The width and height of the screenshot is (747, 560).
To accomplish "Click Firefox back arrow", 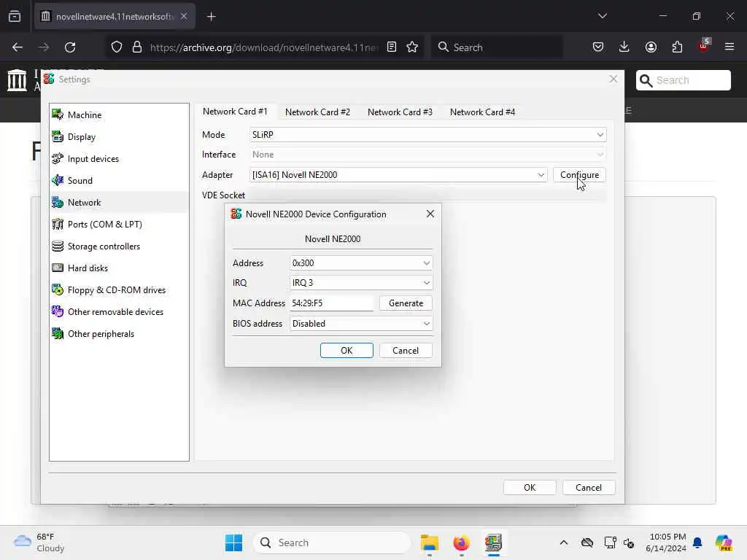I will tap(18, 47).
